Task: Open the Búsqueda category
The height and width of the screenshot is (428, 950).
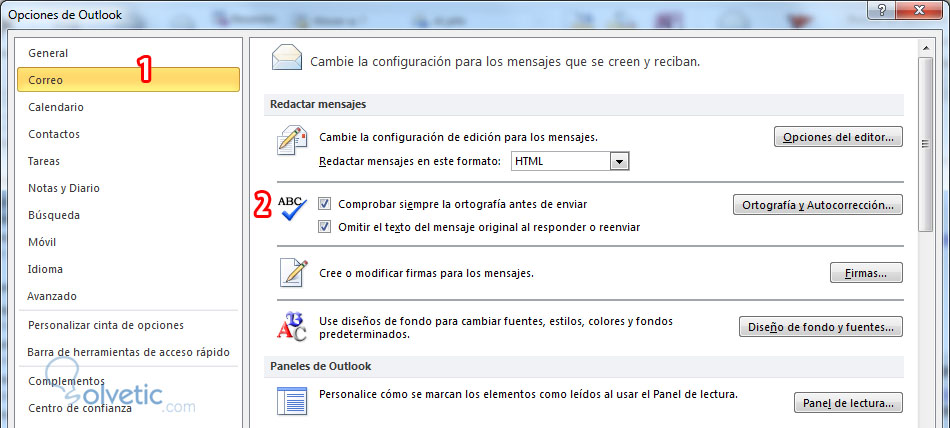Action: click(129, 215)
